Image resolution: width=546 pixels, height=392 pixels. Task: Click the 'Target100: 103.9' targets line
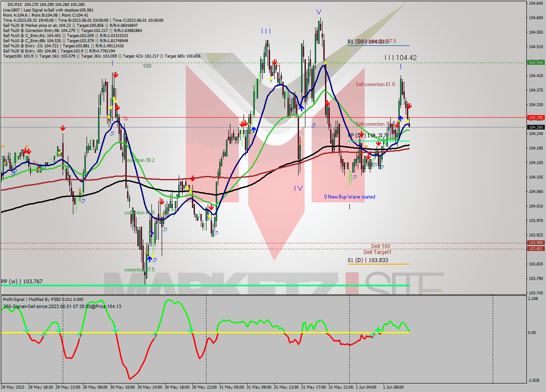[x=102, y=56]
